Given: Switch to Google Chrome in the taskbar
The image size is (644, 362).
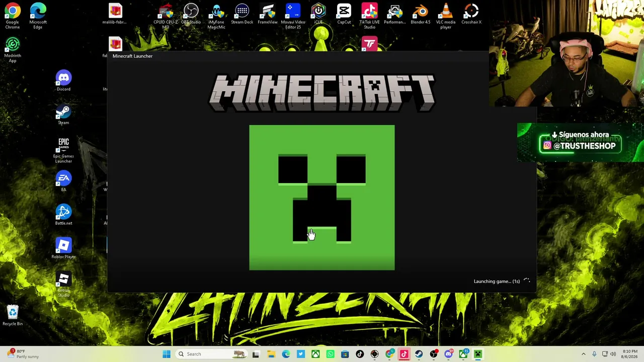Looking at the screenshot, I should [x=389, y=354].
